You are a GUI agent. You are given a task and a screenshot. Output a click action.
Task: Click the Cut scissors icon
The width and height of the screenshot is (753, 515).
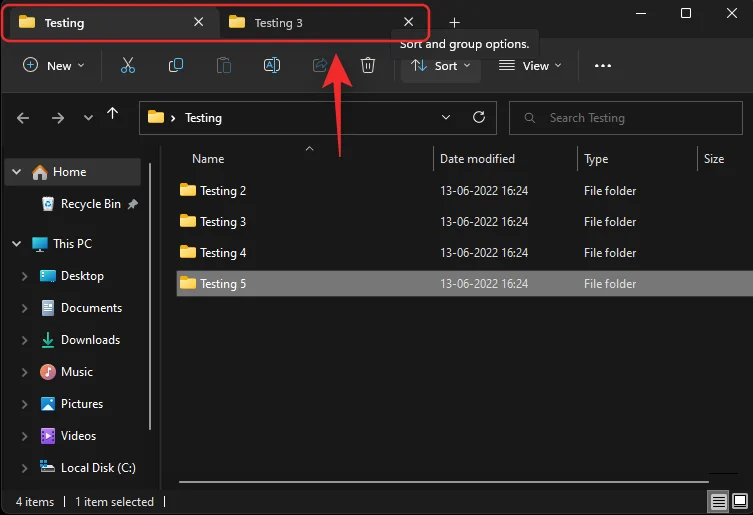[128, 65]
